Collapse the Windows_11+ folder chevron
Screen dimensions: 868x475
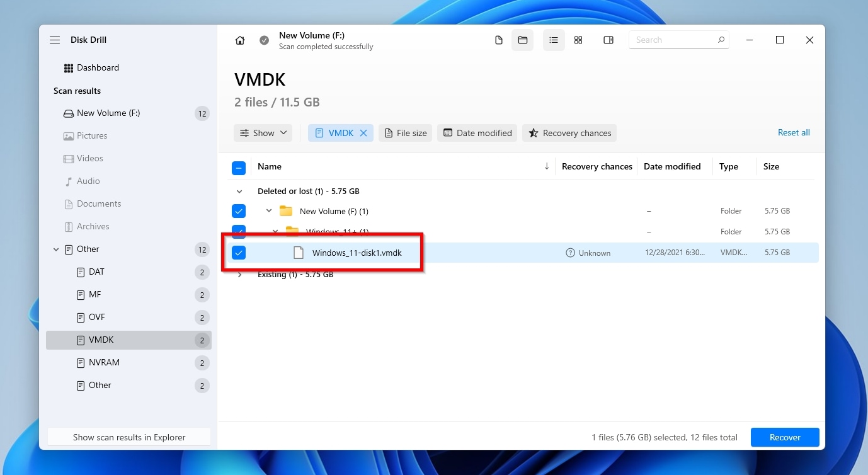275,232
